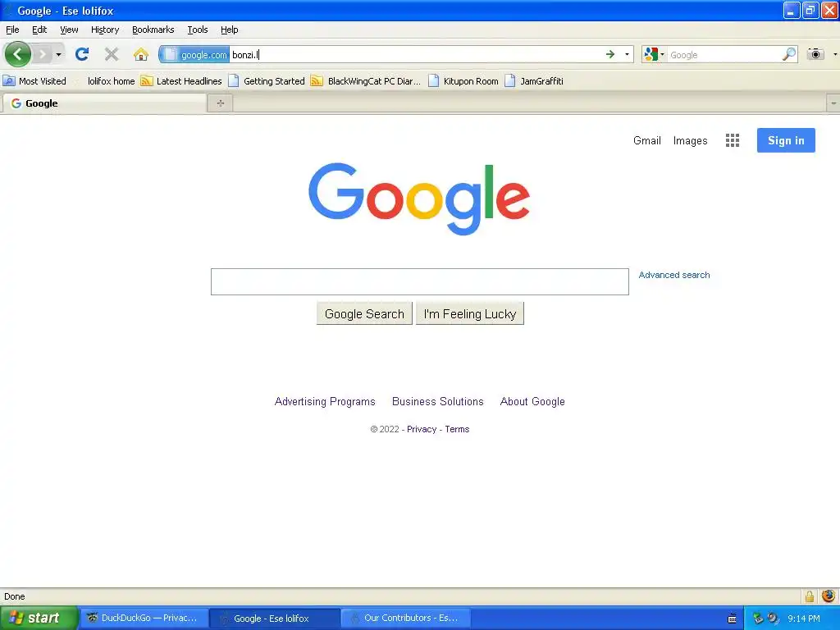The height and width of the screenshot is (630, 840).
Task: Open the Advanced search link
Action: pos(674,275)
